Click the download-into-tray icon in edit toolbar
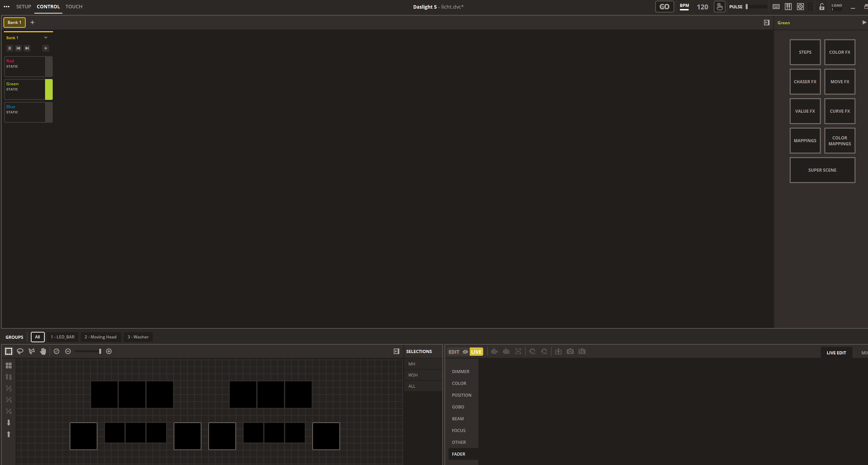Screen dimensions: 868x465 point(558,351)
